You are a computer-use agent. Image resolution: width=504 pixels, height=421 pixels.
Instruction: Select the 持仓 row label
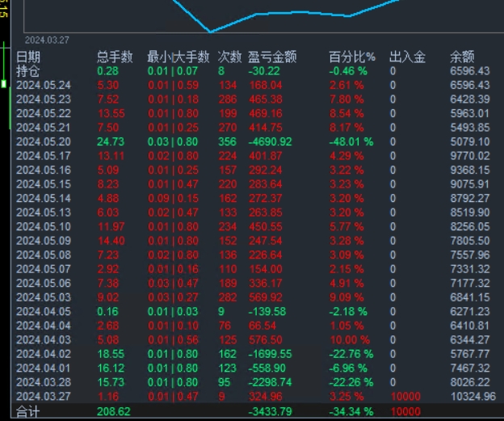(28, 71)
